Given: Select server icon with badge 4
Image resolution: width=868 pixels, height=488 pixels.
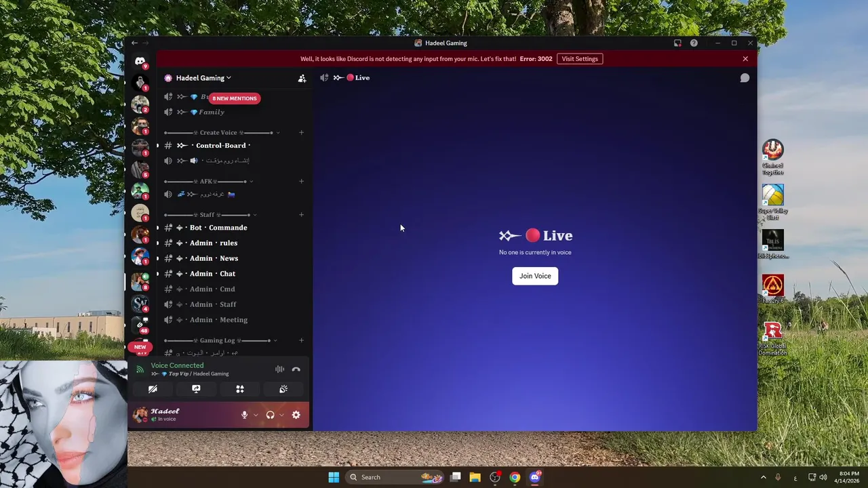Looking at the screenshot, I should coord(140,303).
